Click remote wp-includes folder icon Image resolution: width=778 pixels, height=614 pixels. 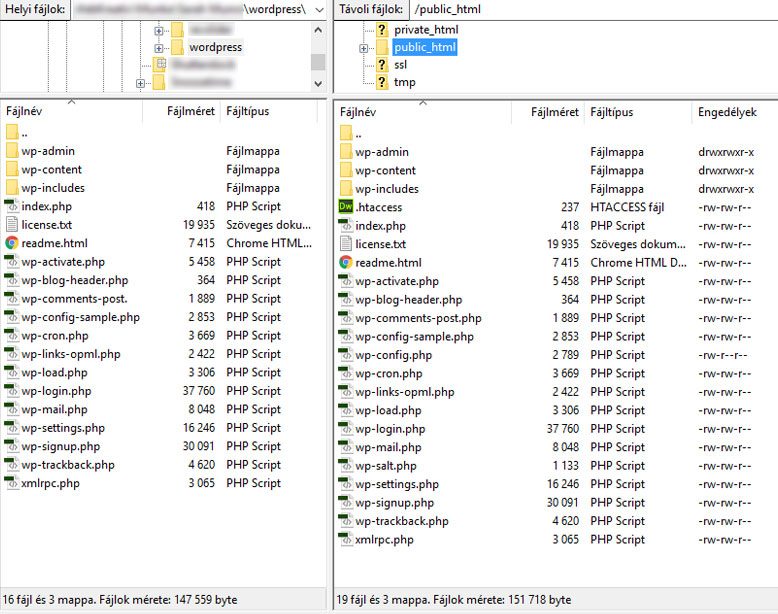click(346, 189)
